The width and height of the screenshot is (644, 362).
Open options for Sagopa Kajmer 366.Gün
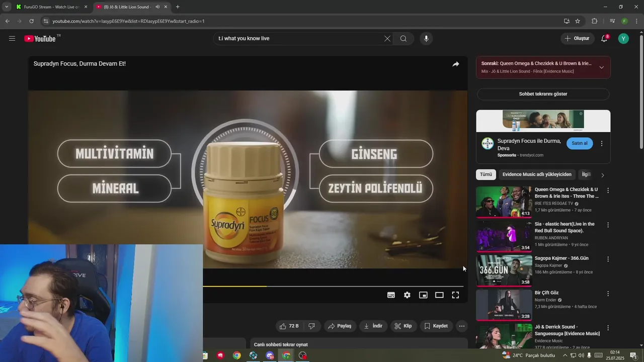point(608,259)
